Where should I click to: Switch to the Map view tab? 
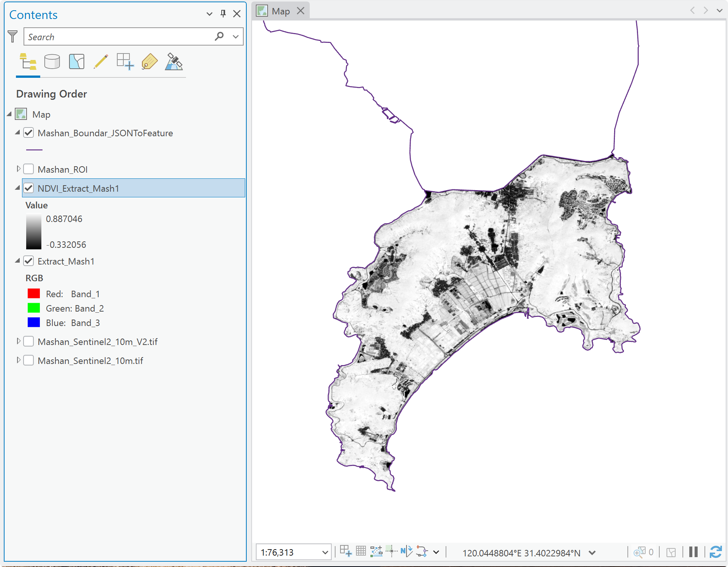[281, 11]
